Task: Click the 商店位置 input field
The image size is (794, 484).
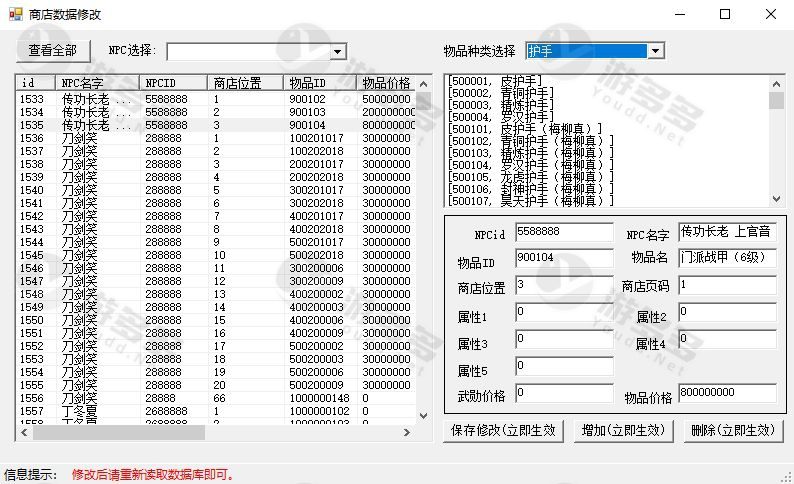Action: click(564, 286)
